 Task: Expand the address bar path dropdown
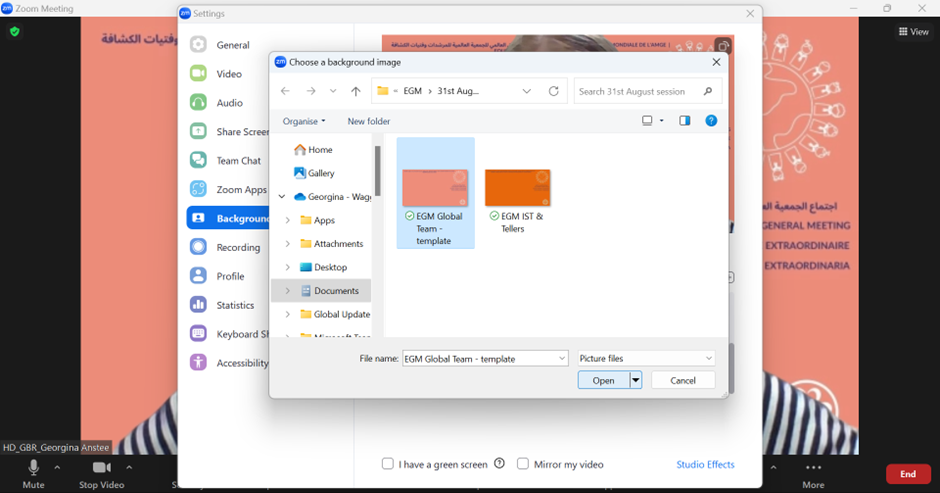(526, 91)
